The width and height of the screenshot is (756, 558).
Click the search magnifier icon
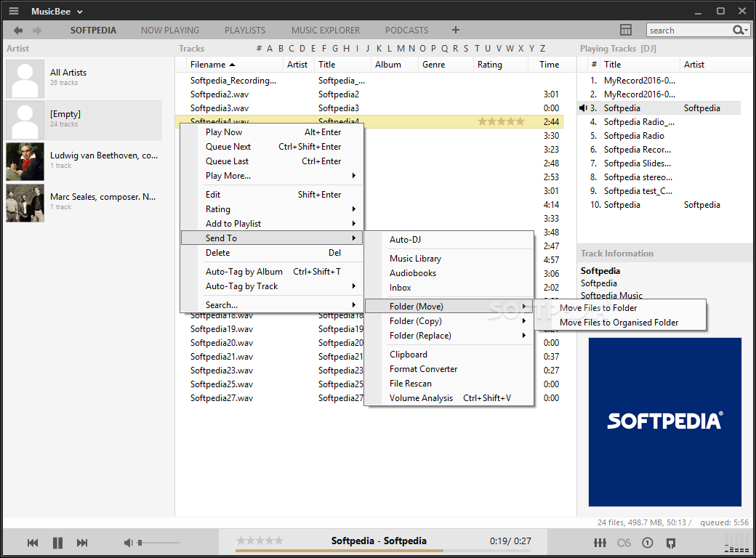click(x=739, y=30)
